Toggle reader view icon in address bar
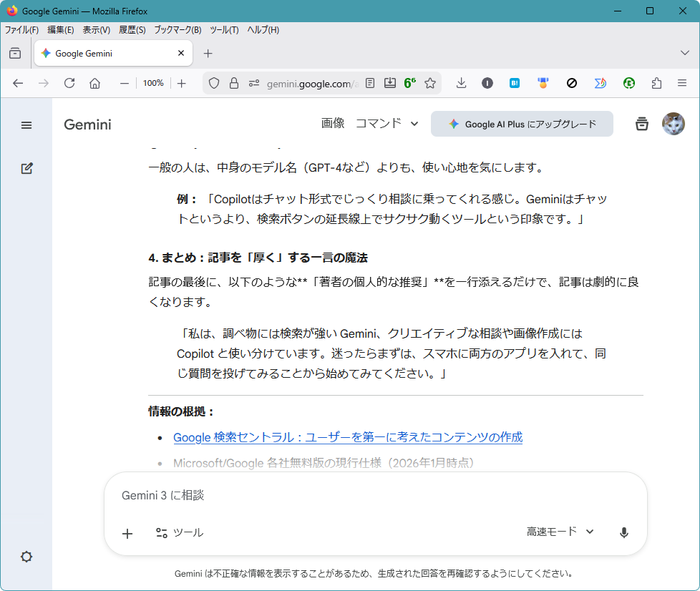 coord(369,83)
